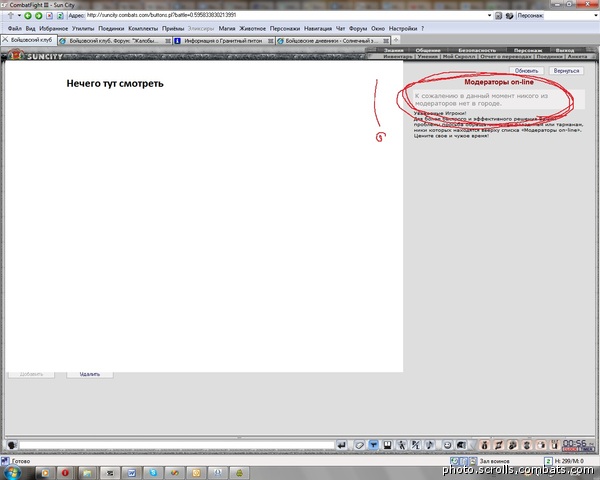Open the Вид menu
This screenshot has width=600, height=480.
[31, 28]
